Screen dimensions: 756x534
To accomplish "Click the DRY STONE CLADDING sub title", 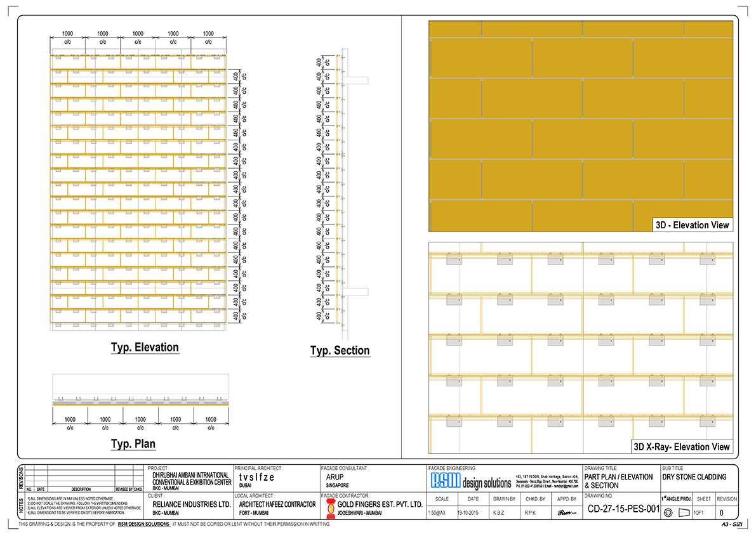I will (694, 478).
